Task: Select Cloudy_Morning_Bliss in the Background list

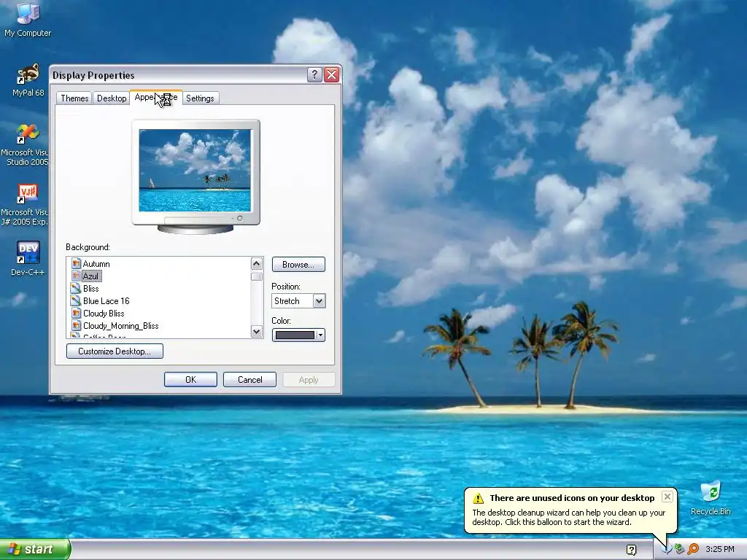Action: coord(121,326)
